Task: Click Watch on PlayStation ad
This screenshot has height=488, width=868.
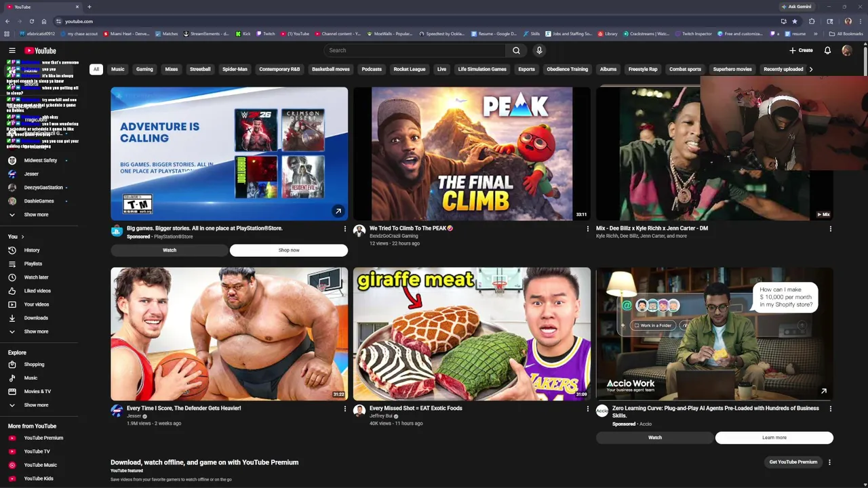Action: tap(170, 250)
